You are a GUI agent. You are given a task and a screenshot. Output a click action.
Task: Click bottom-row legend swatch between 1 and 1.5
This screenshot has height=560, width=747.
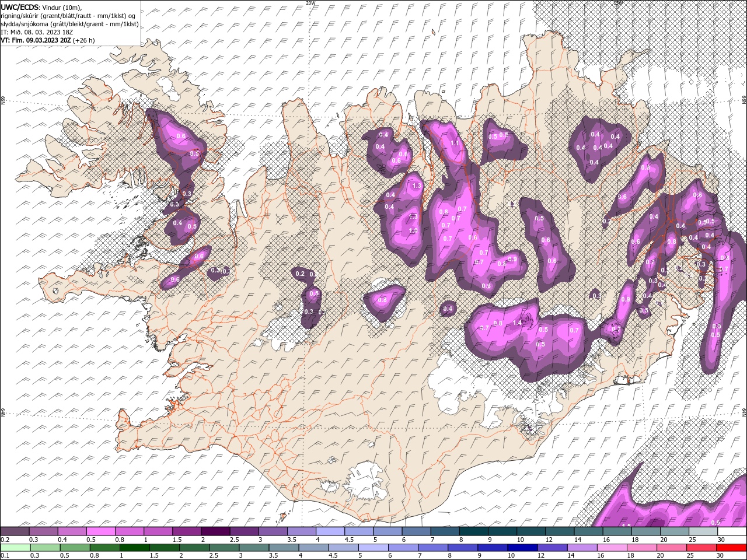coord(135,547)
